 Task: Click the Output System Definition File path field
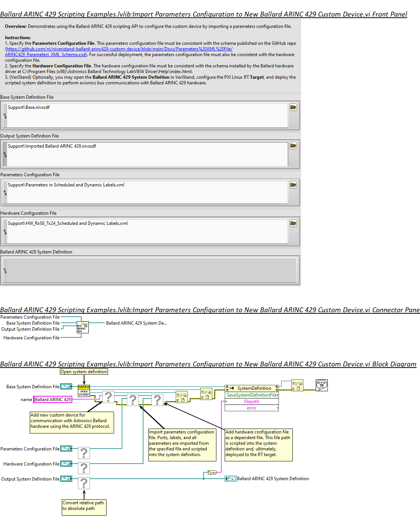click(148, 154)
